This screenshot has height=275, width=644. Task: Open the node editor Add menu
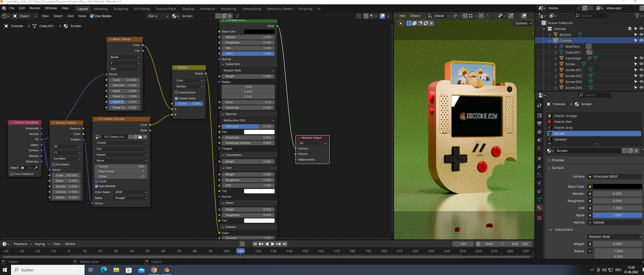point(70,16)
